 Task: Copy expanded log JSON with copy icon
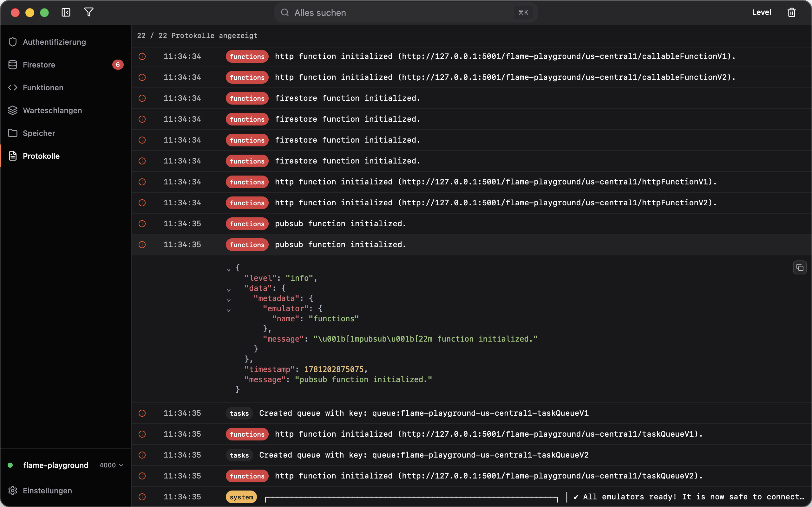tap(800, 267)
